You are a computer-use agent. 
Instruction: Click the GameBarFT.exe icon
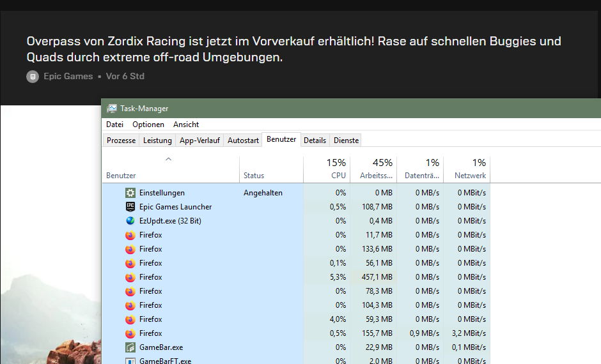[x=130, y=361]
